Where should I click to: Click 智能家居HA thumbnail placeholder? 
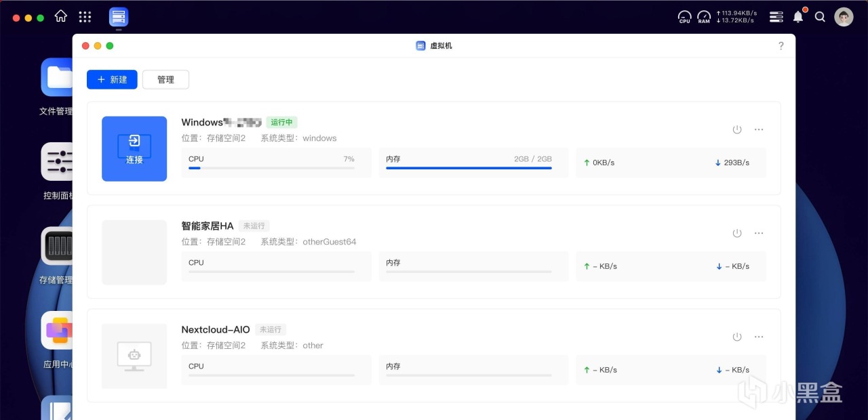pyautogui.click(x=134, y=252)
